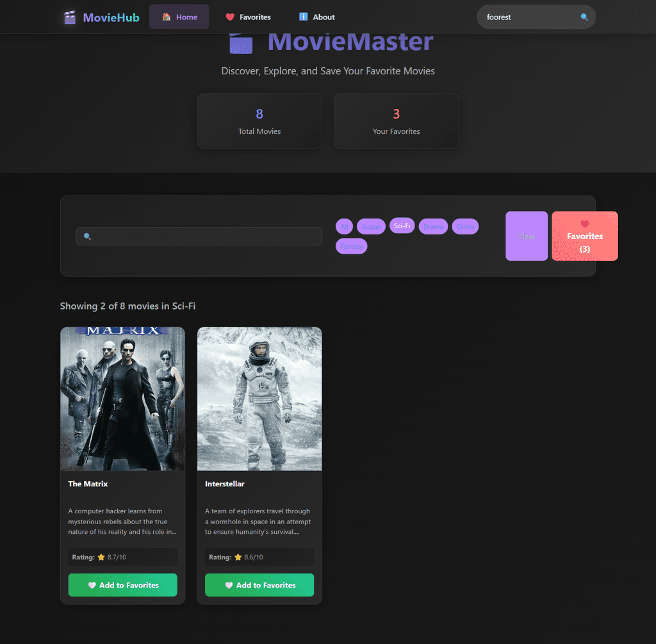Focus the movie filter search input
This screenshot has height=644, width=656.
coord(199,236)
